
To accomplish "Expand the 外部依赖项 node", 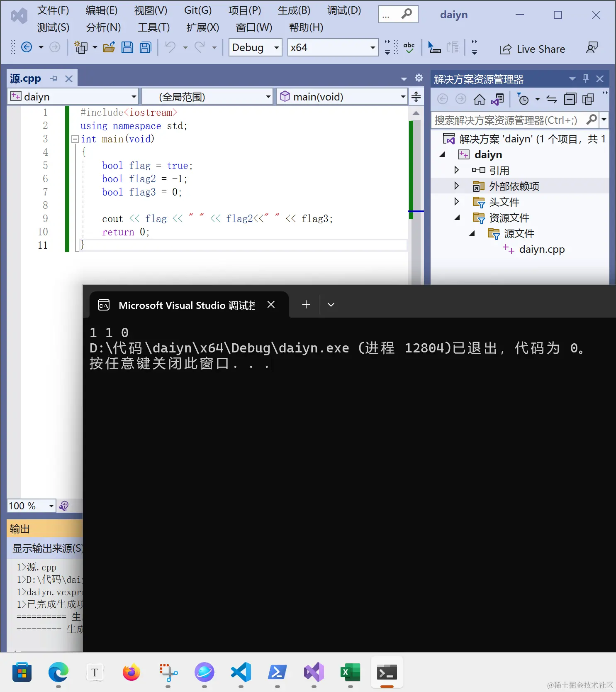I will (x=457, y=186).
